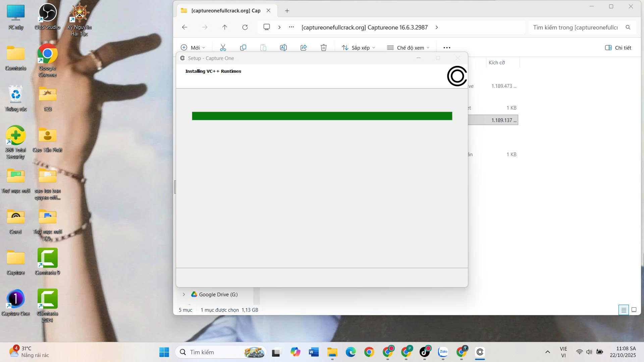This screenshot has width=644, height=362.
Task: Click the Cut scissors icon in Explorer toolbar
Action: (223, 48)
